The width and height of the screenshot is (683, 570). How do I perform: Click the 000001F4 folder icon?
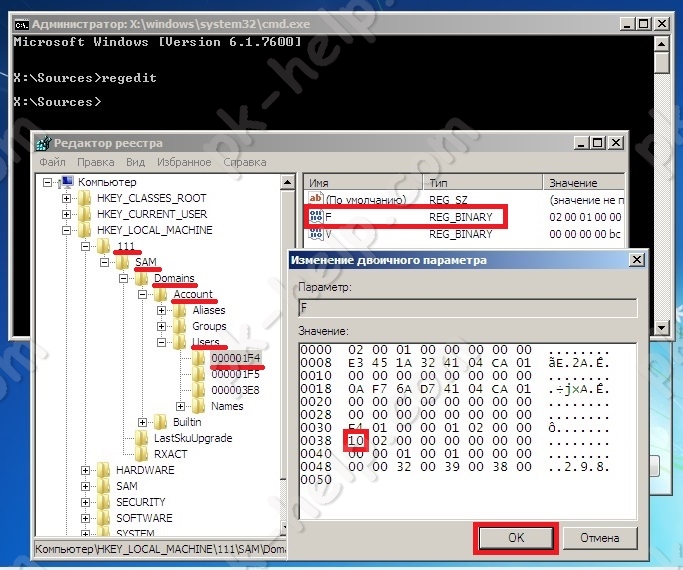coord(199,358)
